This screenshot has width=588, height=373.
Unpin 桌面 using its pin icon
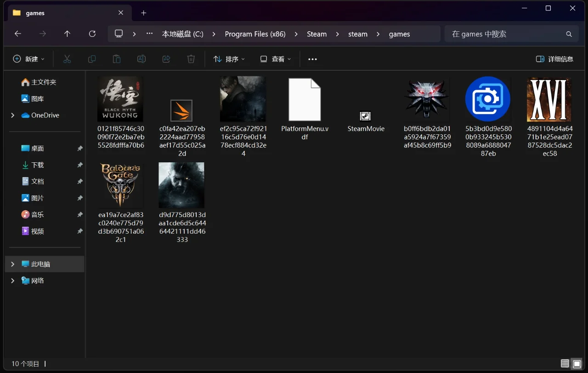(80, 149)
